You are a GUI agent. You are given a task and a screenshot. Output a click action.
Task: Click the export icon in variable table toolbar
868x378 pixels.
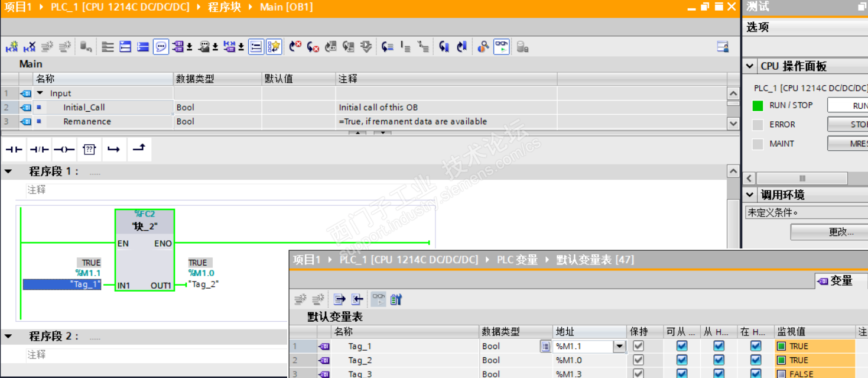(339, 299)
